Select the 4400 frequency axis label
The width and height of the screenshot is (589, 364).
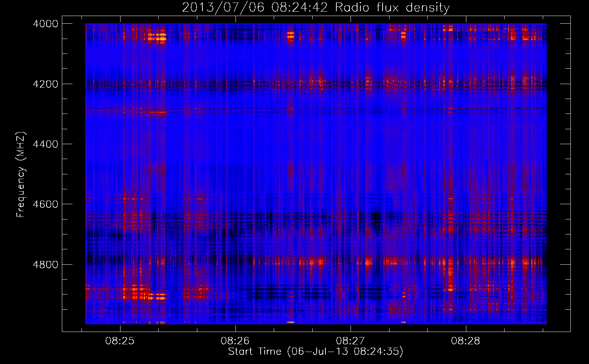tap(46, 144)
